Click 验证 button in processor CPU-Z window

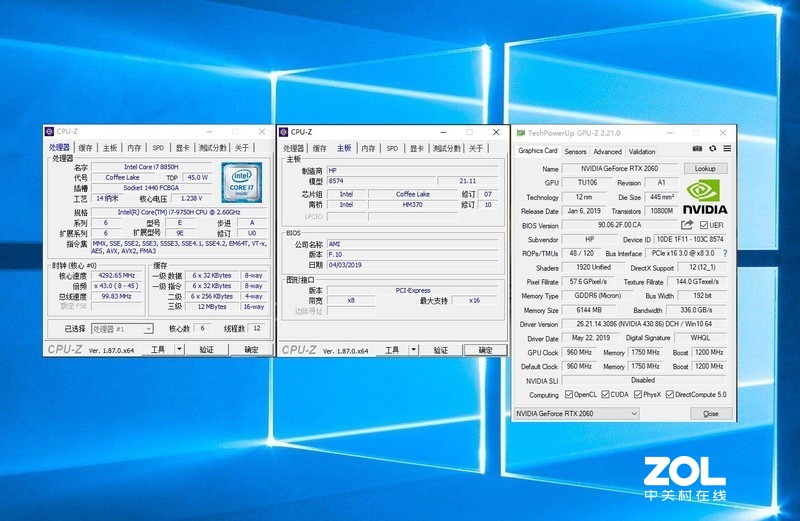206,349
